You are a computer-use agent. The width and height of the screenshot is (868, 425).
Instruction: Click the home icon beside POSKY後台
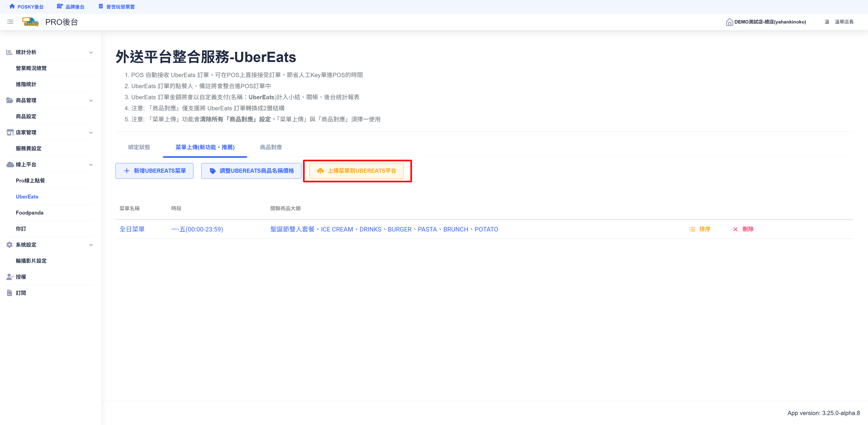point(12,6)
